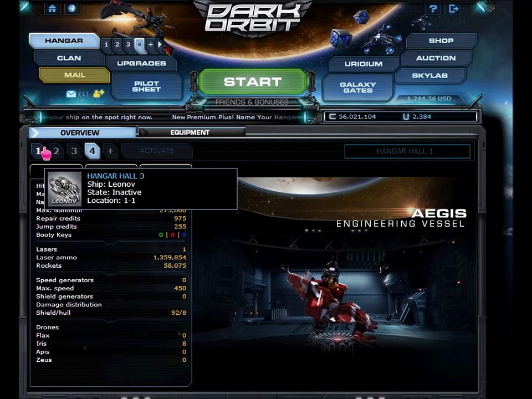Click the Rockets value 58,075

pos(175,265)
